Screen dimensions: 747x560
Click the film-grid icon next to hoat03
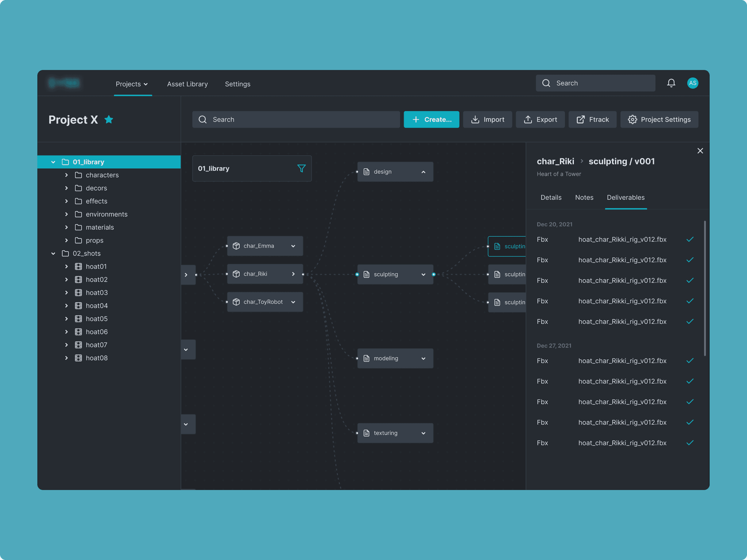[x=78, y=293]
